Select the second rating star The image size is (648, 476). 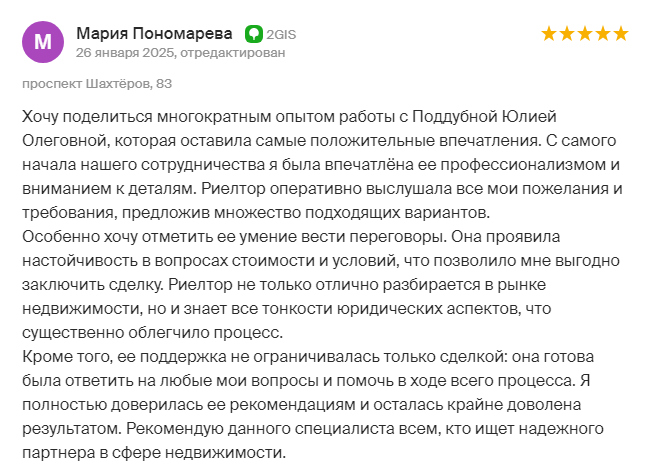pos(567,34)
